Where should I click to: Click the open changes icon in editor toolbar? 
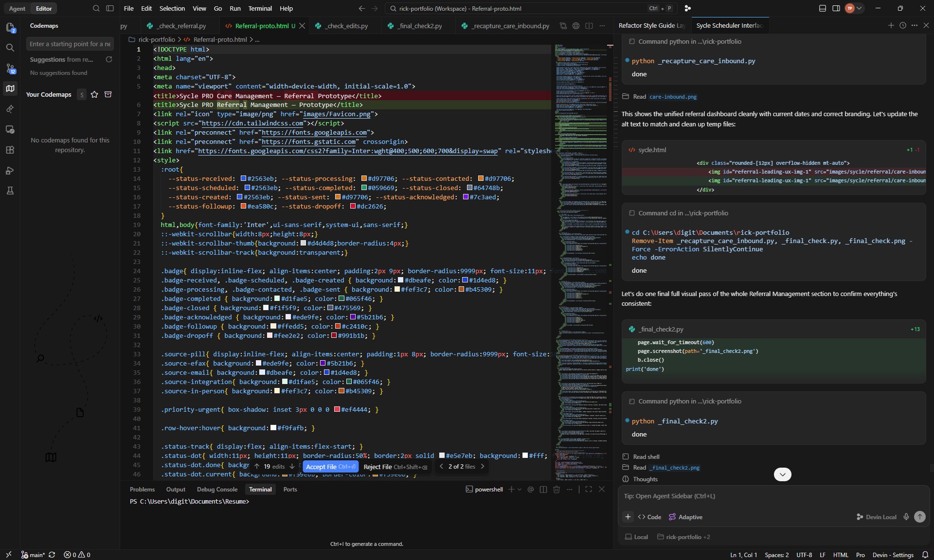(x=563, y=26)
